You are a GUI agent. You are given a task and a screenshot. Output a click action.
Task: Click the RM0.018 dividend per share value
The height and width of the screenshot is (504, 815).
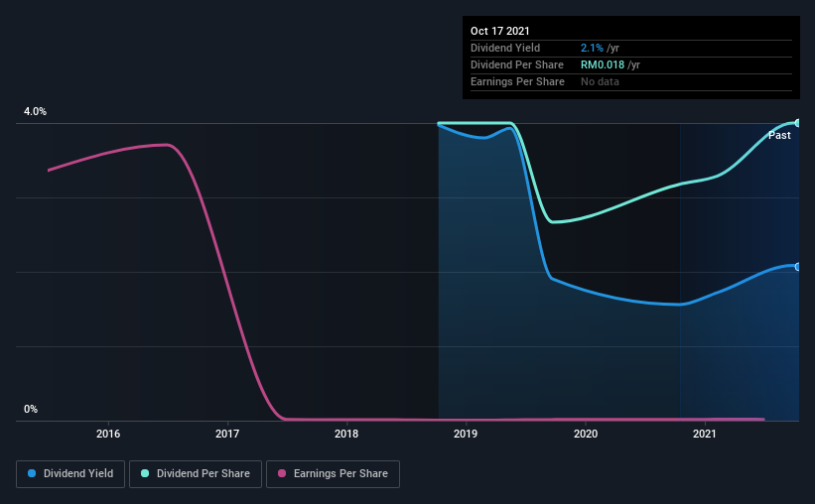tap(603, 64)
